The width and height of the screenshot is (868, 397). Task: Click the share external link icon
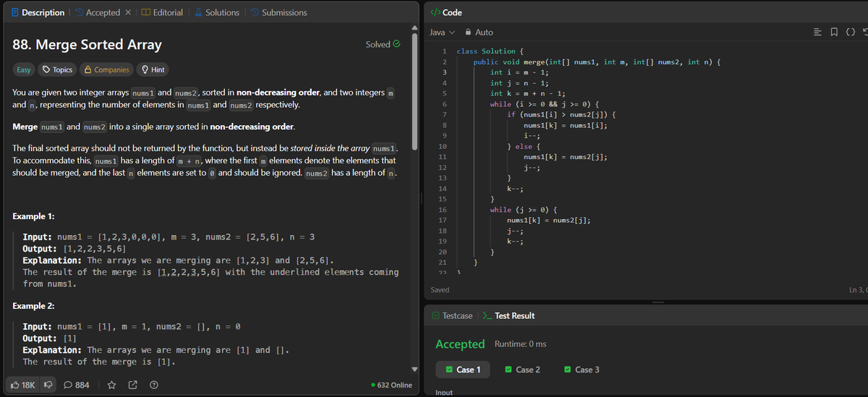[x=133, y=385]
